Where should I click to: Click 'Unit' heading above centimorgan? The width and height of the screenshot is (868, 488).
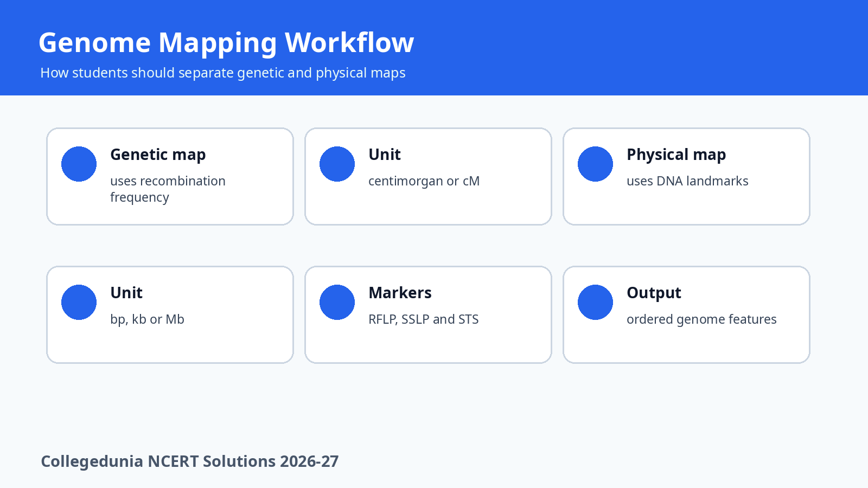pyautogui.click(x=385, y=155)
